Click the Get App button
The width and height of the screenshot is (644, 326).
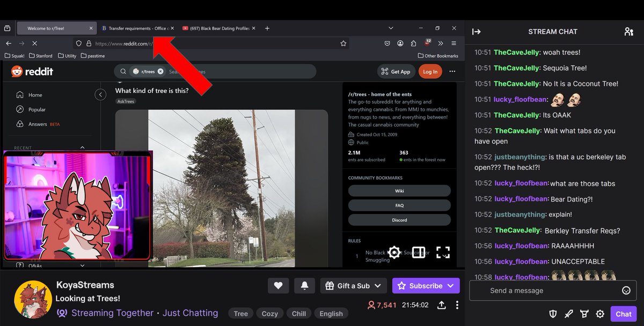click(396, 71)
